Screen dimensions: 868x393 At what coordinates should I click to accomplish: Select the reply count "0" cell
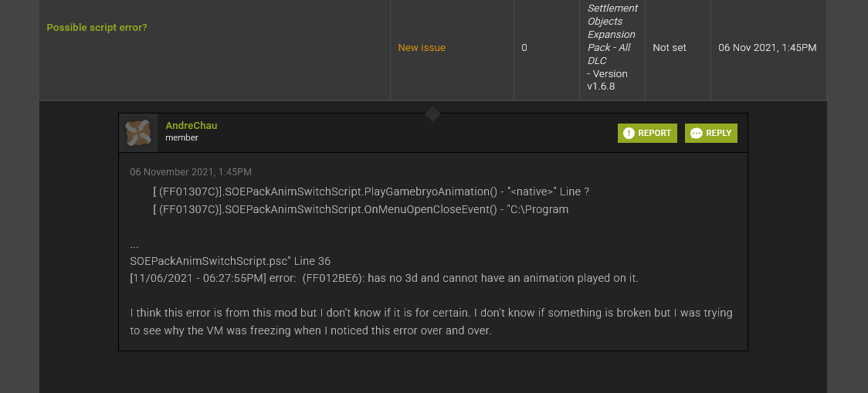coord(524,48)
